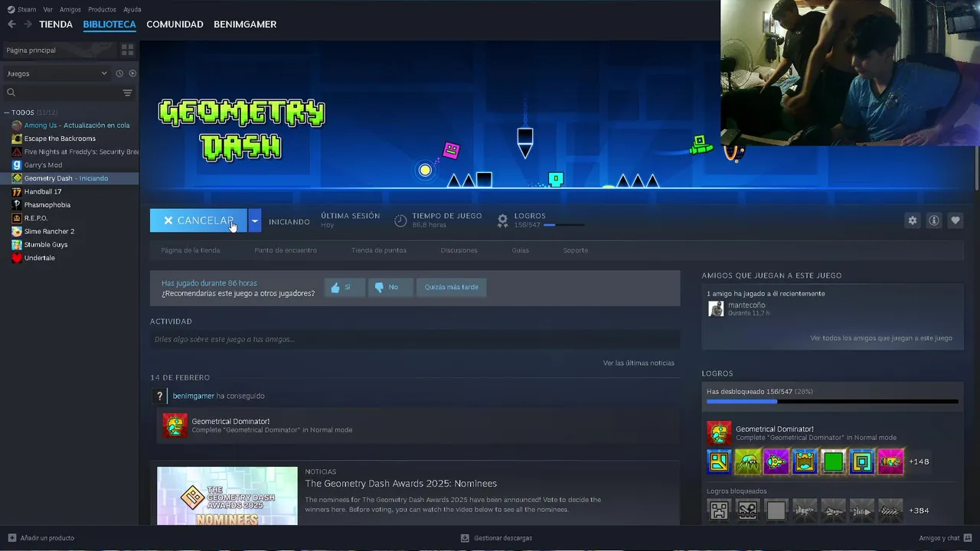Open Gestionar descargas
The image size is (980, 551).
pos(496,538)
